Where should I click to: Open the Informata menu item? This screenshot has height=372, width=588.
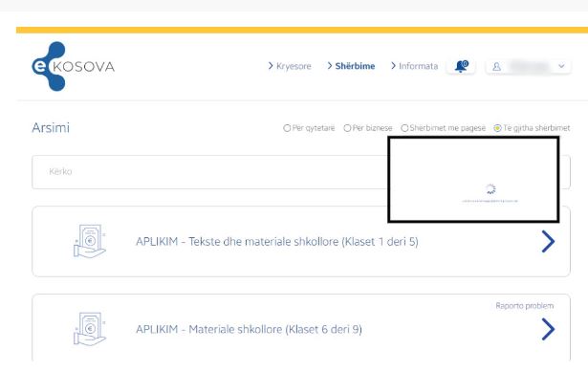(418, 66)
